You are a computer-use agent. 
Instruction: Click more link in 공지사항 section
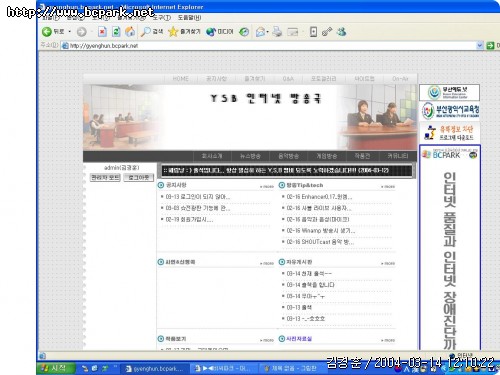(x=267, y=187)
